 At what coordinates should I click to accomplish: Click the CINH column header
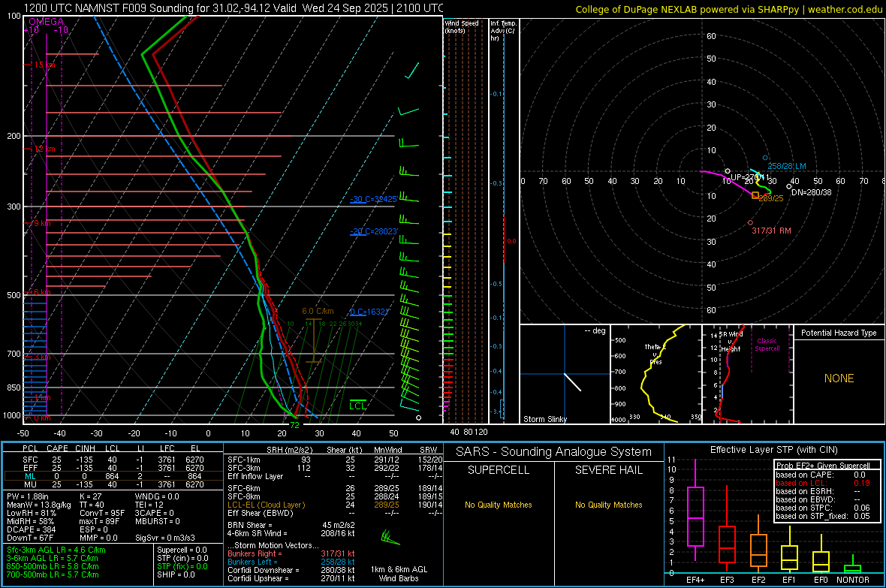click(x=85, y=448)
